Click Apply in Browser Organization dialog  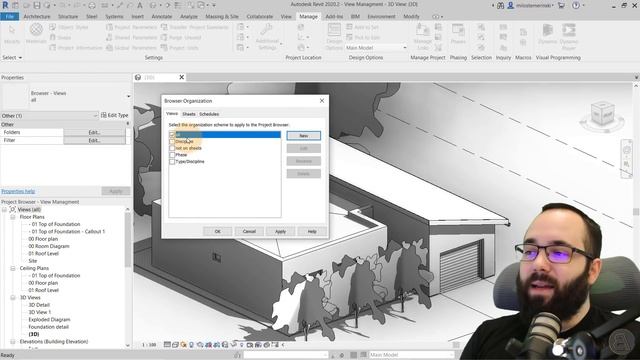280,231
